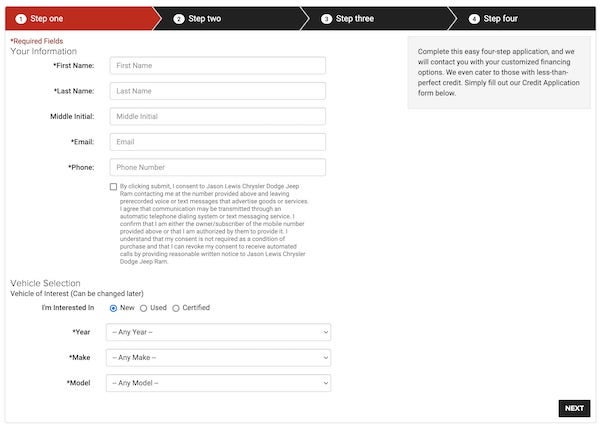Focus the First Name field
This screenshot has width=600, height=427.
point(217,65)
